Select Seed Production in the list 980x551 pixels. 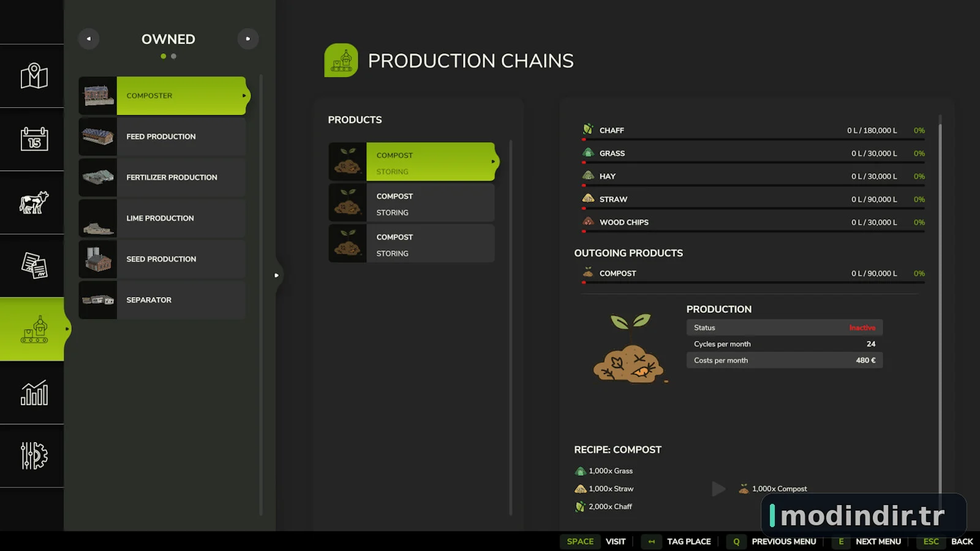tap(162, 259)
